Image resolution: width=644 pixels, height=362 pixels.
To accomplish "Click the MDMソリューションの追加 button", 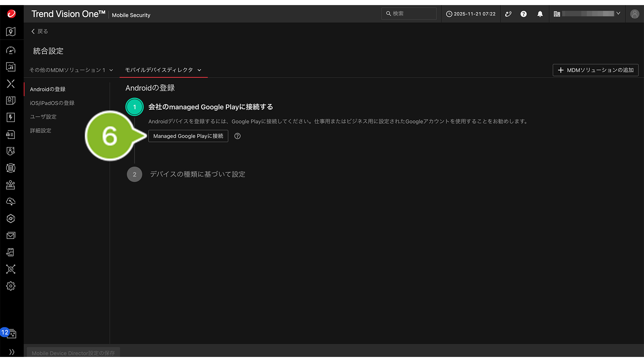I will tap(595, 70).
